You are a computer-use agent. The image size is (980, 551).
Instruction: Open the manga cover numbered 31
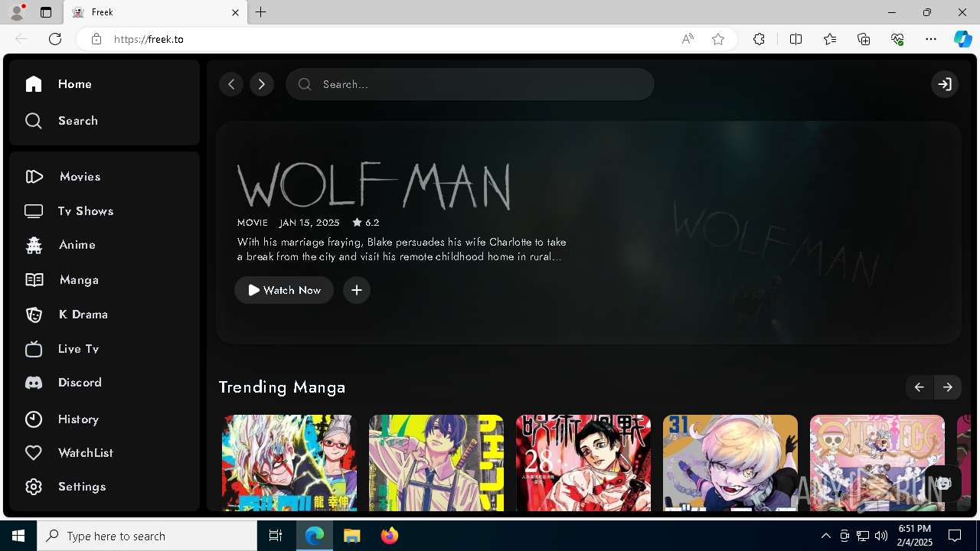click(x=730, y=463)
